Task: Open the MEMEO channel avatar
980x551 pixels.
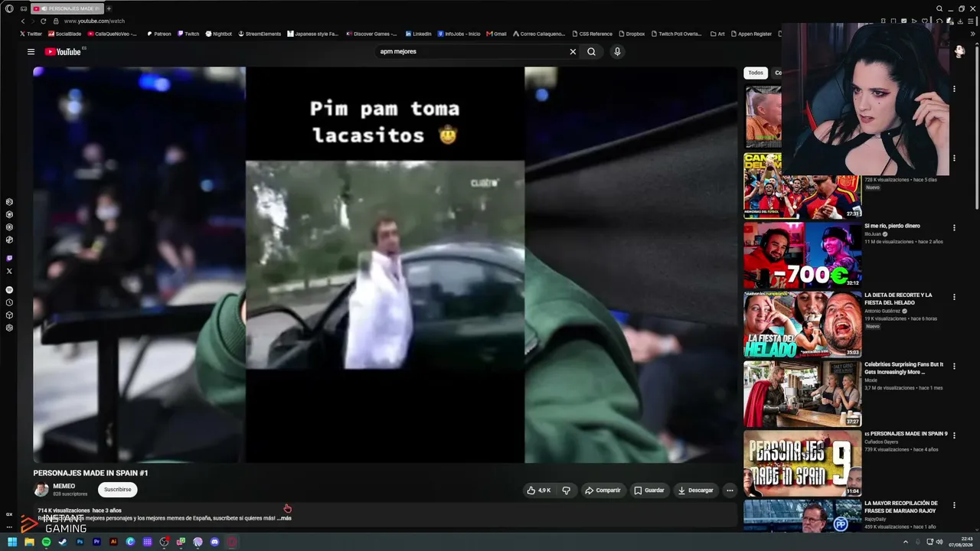Action: (41, 490)
